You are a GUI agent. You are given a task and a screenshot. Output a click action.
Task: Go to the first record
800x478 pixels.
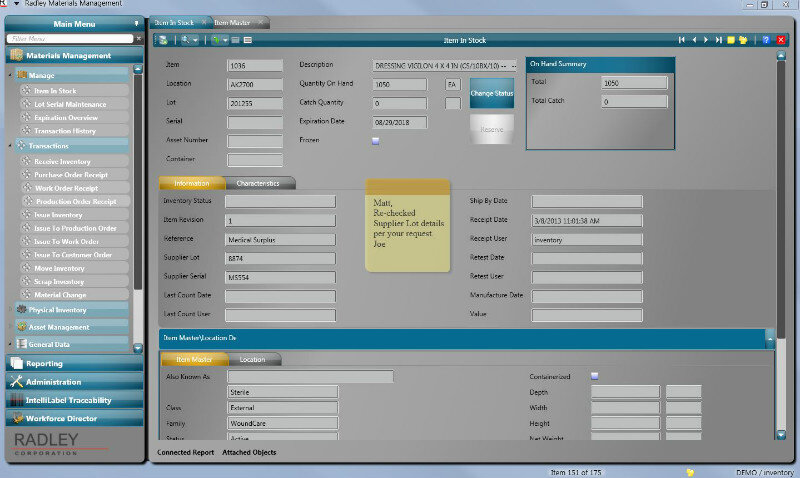[682, 40]
